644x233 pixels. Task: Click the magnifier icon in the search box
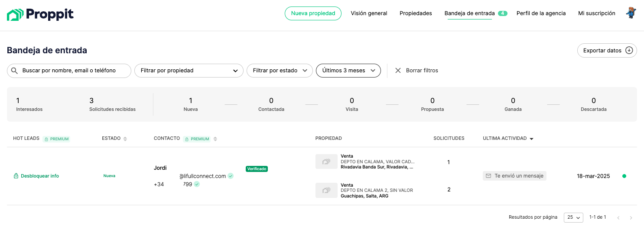pyautogui.click(x=14, y=71)
